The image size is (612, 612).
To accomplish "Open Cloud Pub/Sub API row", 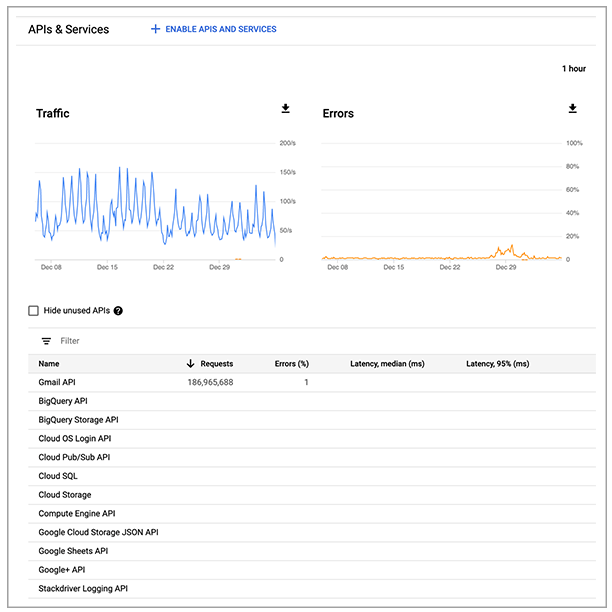I will [x=74, y=457].
